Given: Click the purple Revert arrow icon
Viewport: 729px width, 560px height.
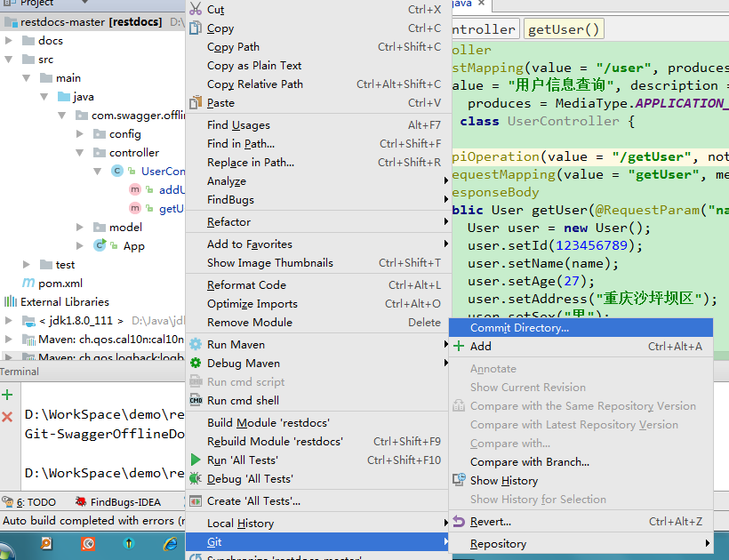Looking at the screenshot, I should click(459, 522).
